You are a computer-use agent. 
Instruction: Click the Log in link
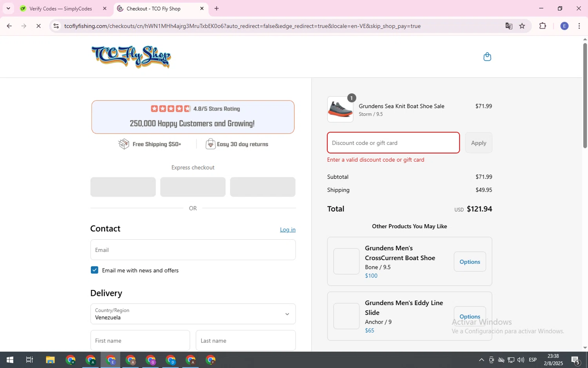(288, 230)
